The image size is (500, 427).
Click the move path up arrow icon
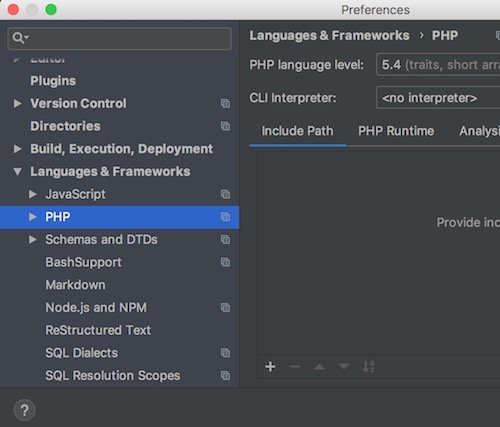tap(319, 367)
